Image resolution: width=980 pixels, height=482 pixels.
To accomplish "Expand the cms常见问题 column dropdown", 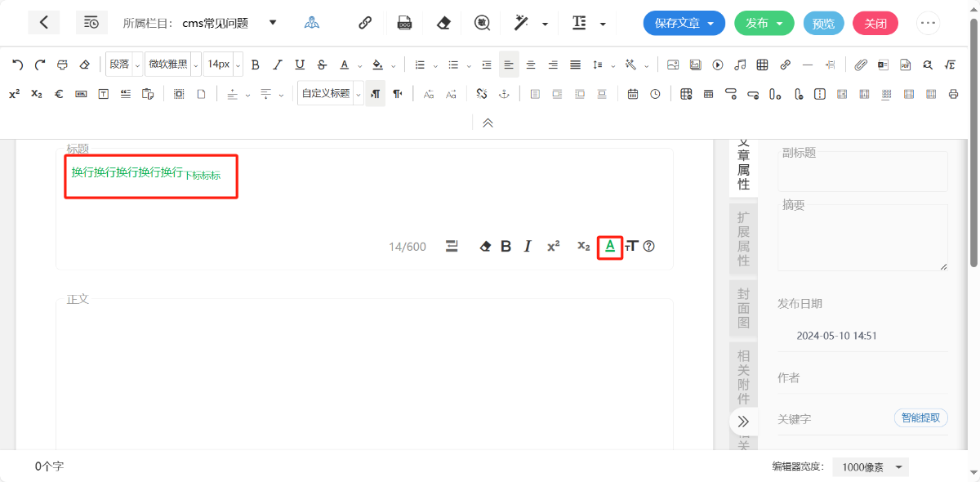I will coord(273,23).
